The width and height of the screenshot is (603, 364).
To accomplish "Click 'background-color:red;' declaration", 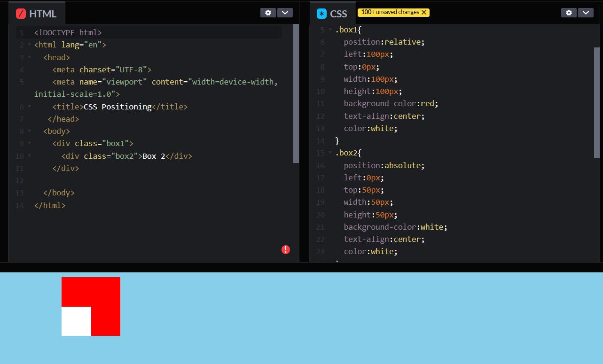I will (x=391, y=103).
